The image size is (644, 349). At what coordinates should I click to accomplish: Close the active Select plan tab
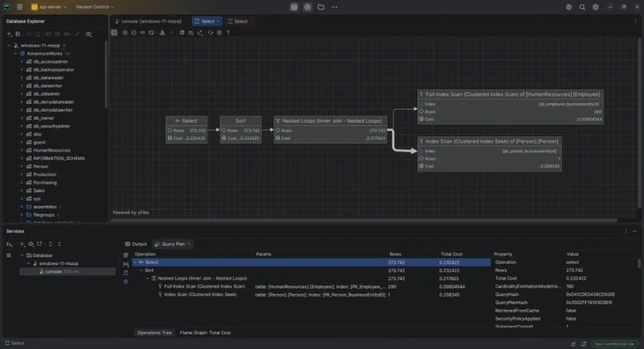pyautogui.click(x=218, y=21)
